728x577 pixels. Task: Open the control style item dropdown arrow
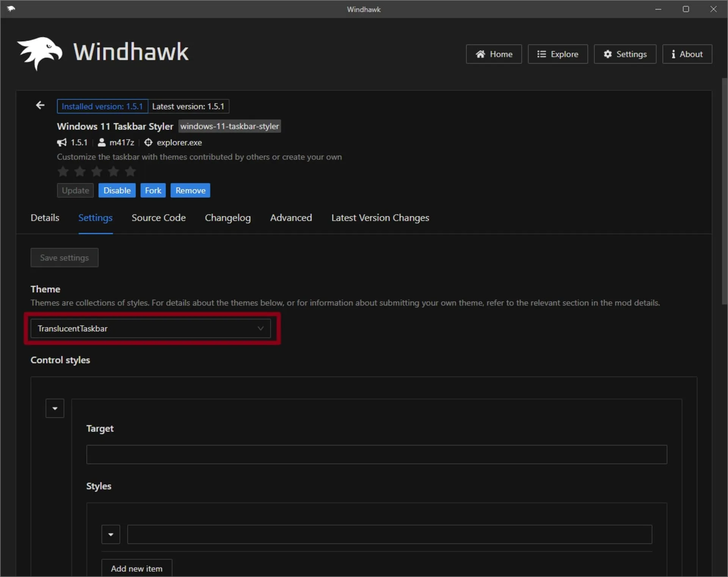(55, 408)
